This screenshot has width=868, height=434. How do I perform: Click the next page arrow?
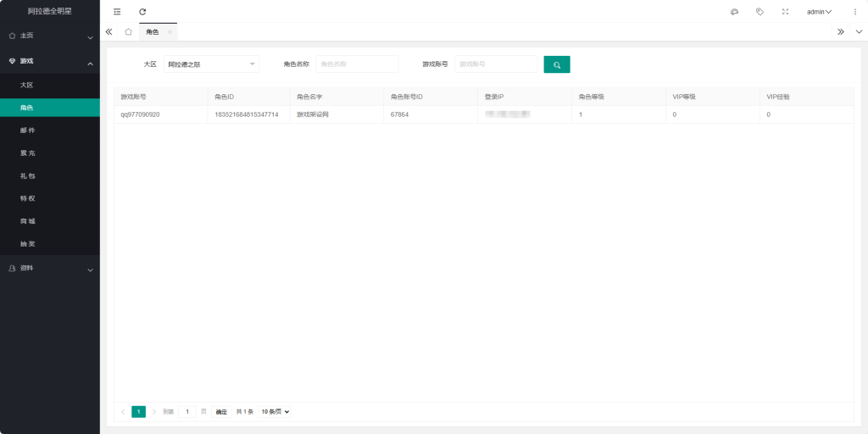(154, 412)
